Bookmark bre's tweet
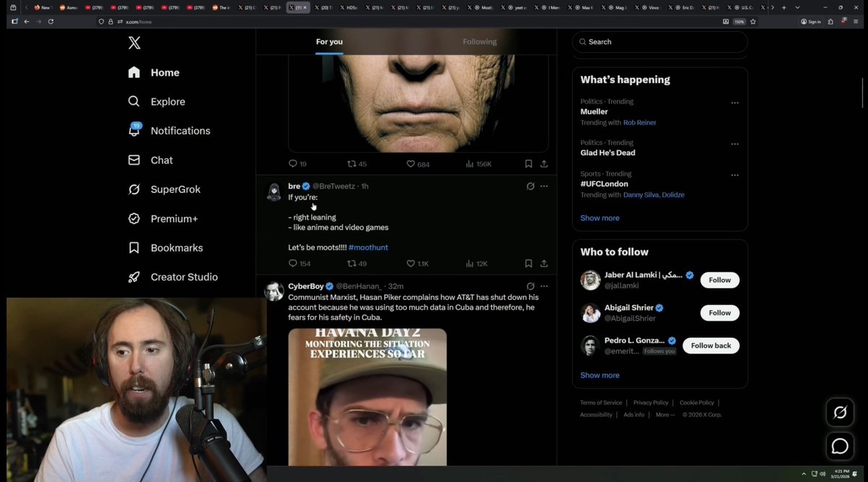 coord(528,263)
